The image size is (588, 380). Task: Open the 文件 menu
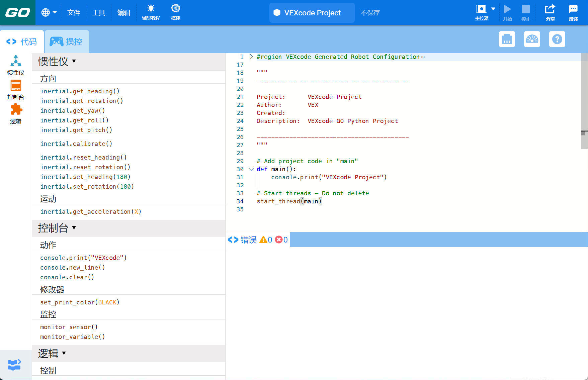[74, 12]
